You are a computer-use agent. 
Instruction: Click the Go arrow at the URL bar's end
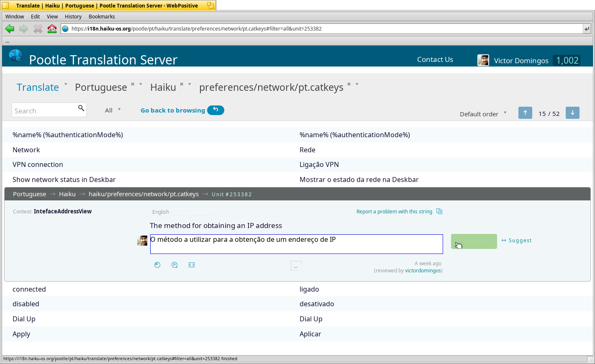click(x=587, y=29)
